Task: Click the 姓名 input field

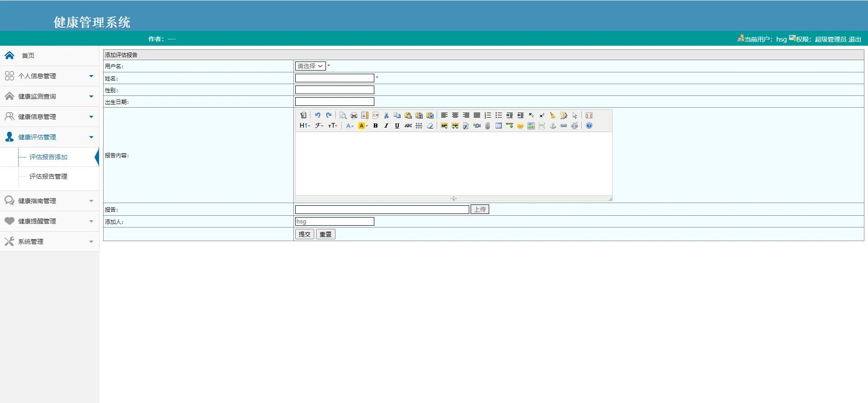Action: tap(335, 78)
